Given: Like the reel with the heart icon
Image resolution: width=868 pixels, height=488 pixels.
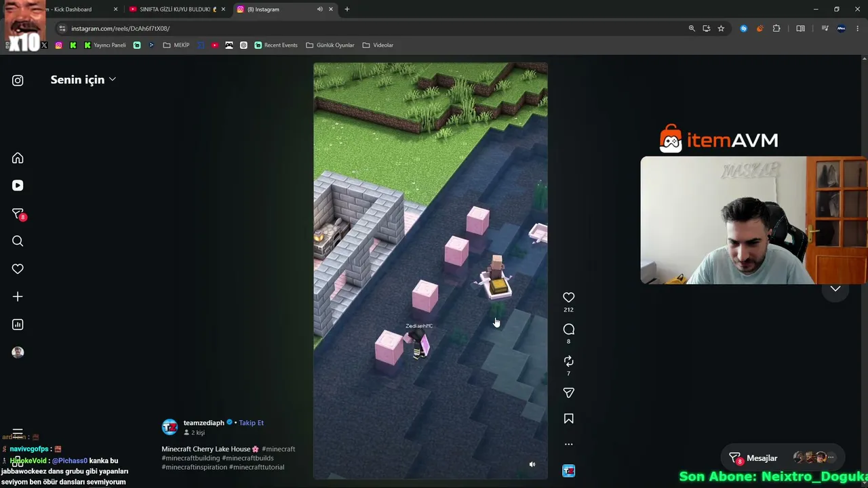Looking at the screenshot, I should [569, 298].
